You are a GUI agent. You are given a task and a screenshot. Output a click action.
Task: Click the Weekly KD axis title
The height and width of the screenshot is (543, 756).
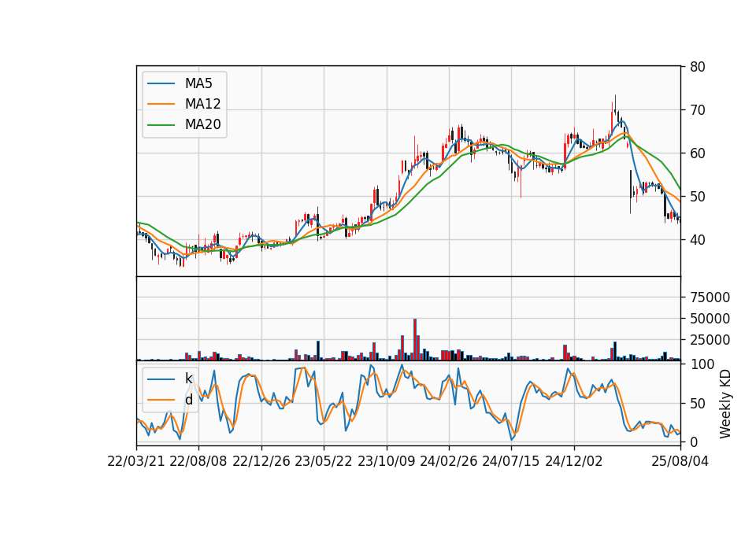[x=725, y=404]
